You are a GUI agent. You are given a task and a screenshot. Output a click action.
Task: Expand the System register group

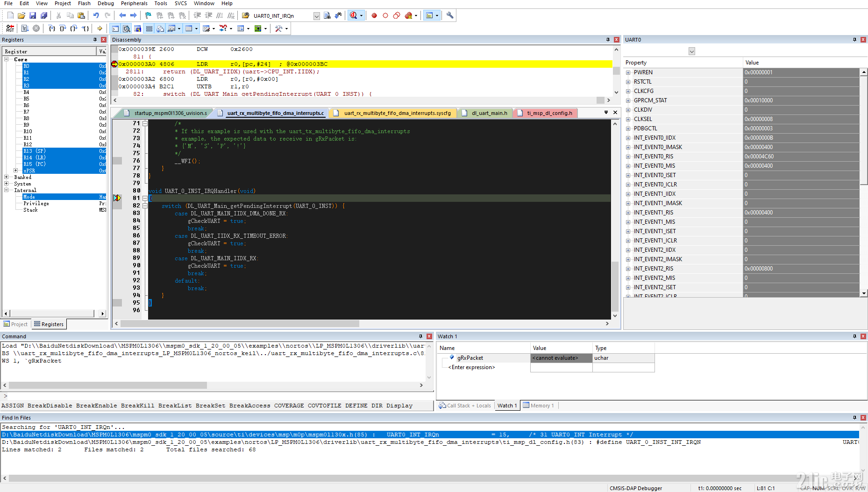click(7, 184)
